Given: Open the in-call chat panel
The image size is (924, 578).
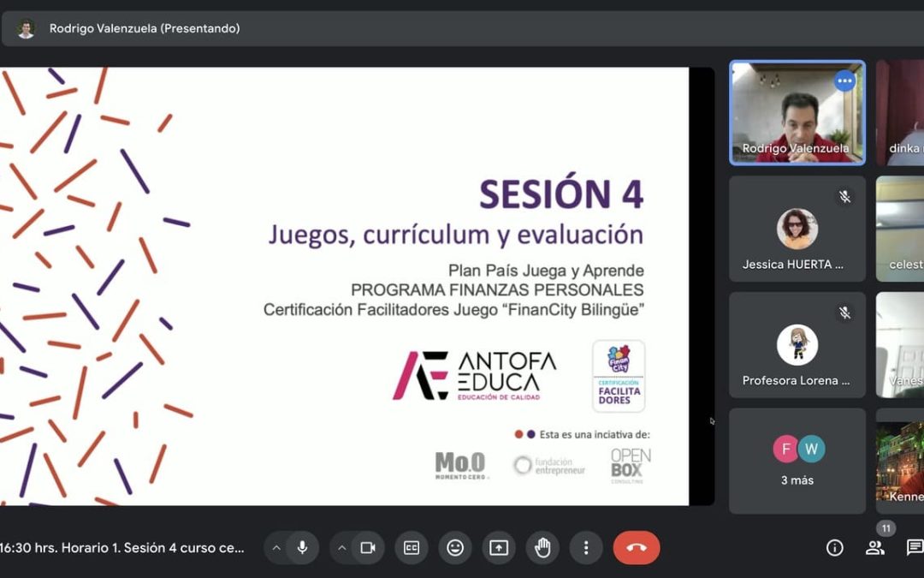Looking at the screenshot, I should [915, 548].
